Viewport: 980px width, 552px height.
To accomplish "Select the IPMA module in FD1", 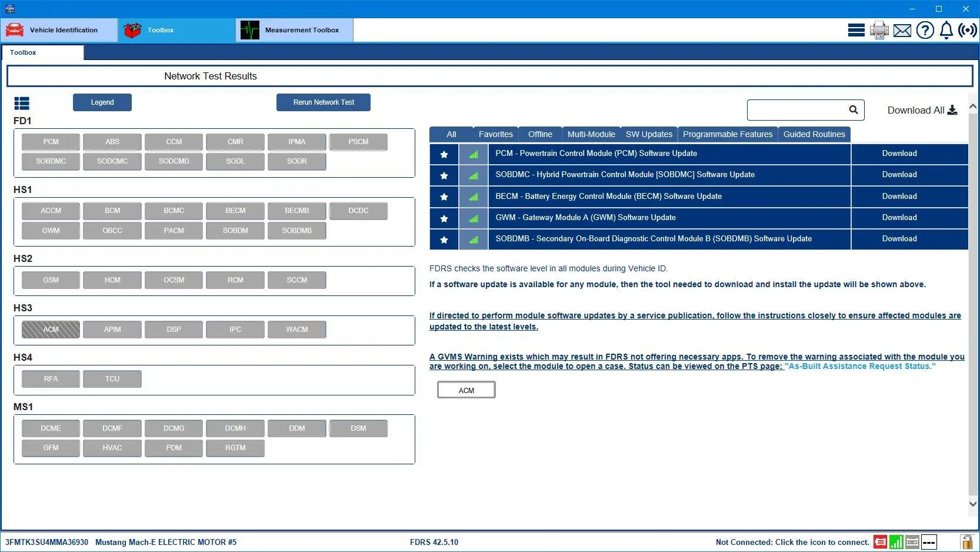I will point(296,142).
